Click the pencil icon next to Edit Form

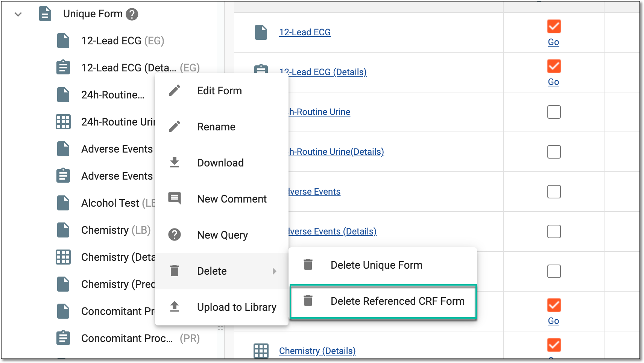(175, 91)
